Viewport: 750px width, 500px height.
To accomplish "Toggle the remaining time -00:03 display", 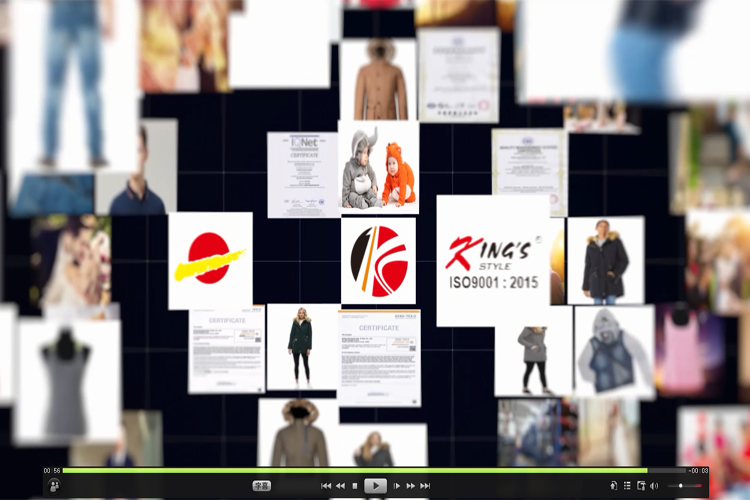I will pyautogui.click(x=698, y=470).
